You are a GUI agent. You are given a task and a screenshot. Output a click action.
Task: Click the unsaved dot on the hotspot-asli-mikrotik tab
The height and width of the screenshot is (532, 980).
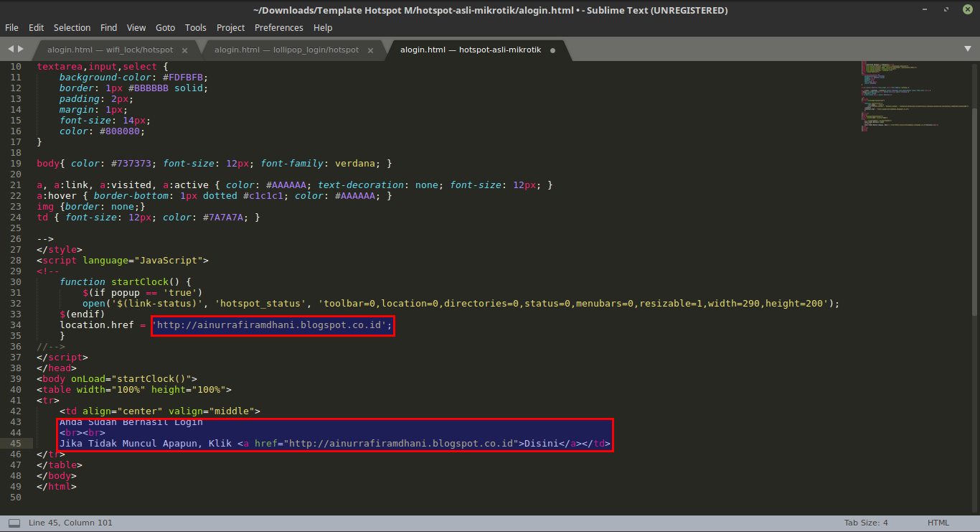(x=552, y=50)
